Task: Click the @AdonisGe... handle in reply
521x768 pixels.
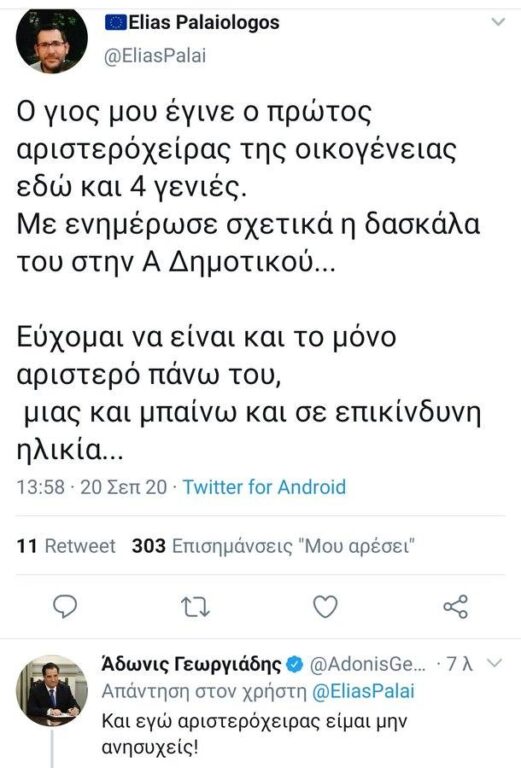Action: point(368,664)
